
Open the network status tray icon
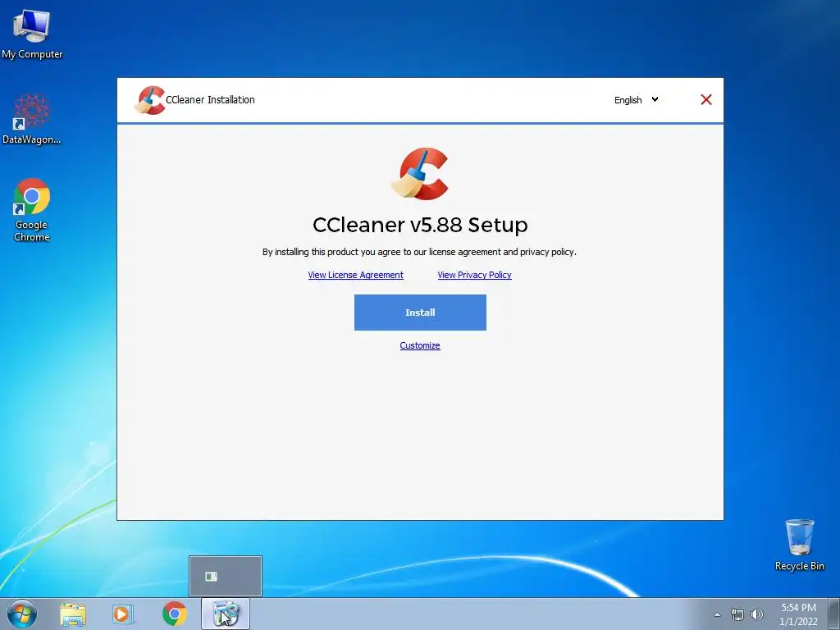(x=737, y=614)
